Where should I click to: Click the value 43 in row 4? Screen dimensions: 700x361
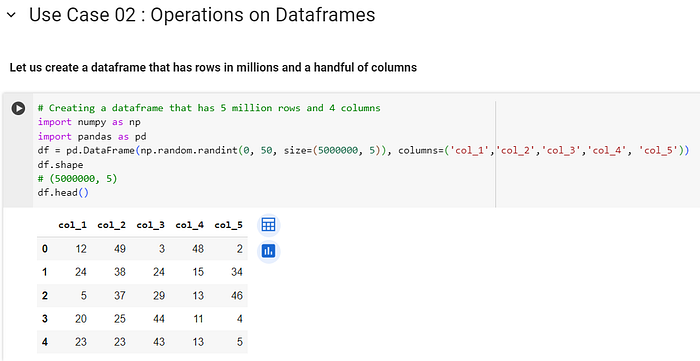pos(159,342)
